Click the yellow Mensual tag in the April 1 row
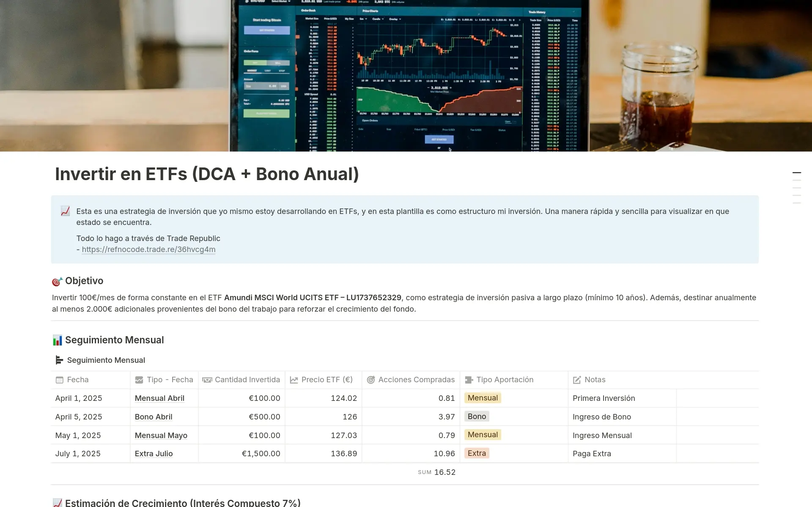This screenshot has width=812, height=507. click(x=483, y=398)
